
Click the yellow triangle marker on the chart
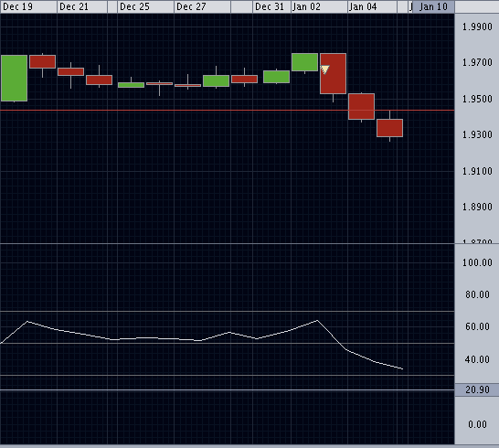[x=324, y=69]
